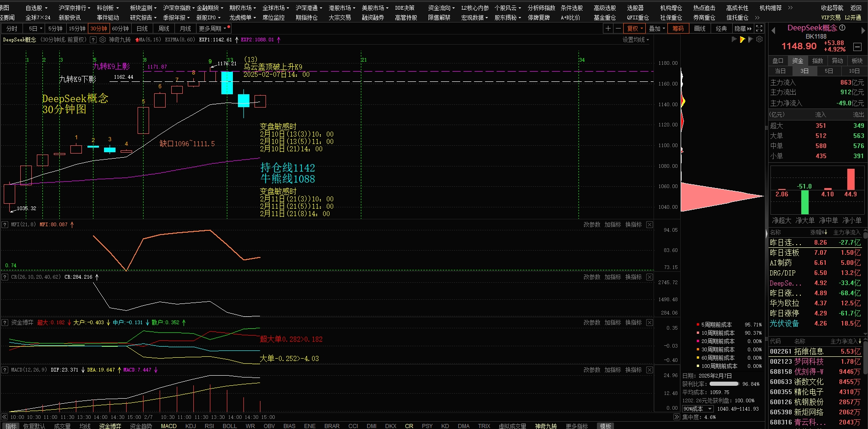Open the 复权 adjustment dropdown

coord(635,29)
